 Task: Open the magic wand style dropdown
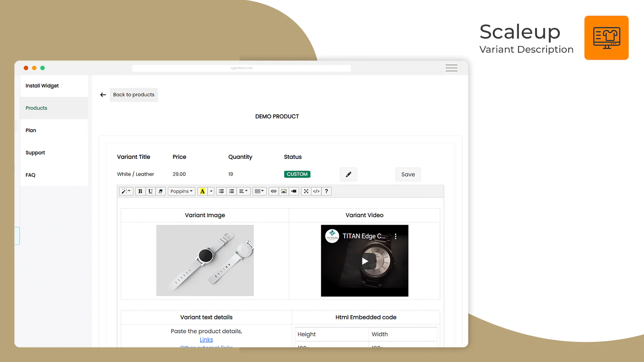pyautogui.click(x=126, y=191)
